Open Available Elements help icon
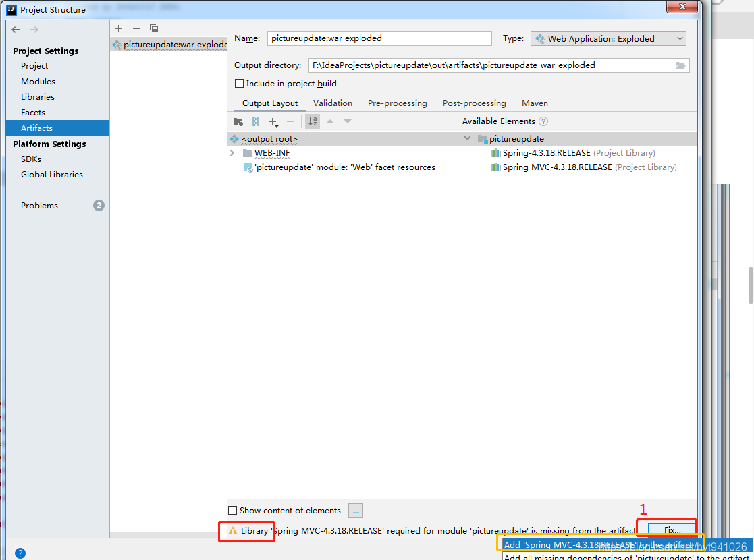754x560 pixels. coord(543,121)
